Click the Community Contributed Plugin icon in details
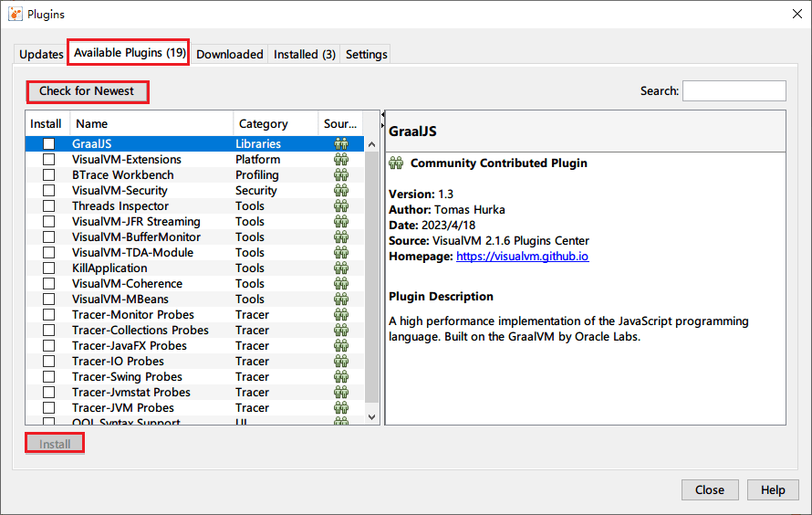The width and height of the screenshot is (812, 515). (x=396, y=163)
